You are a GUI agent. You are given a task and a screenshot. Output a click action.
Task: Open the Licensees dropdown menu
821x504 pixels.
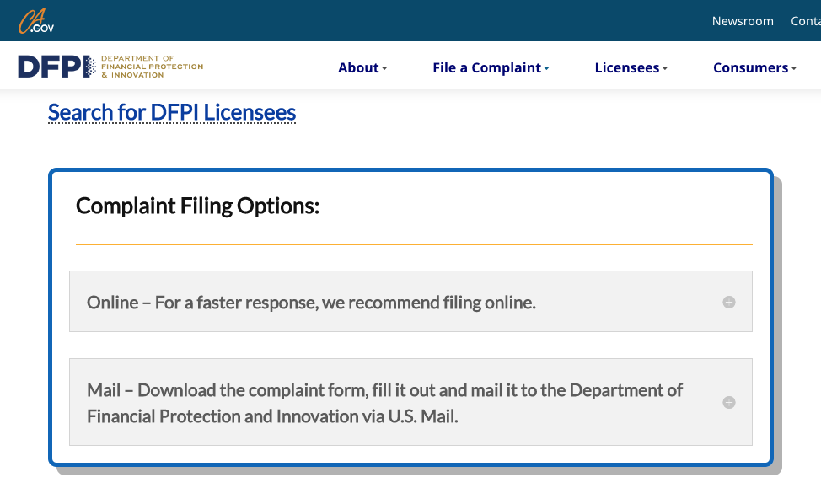tap(631, 67)
